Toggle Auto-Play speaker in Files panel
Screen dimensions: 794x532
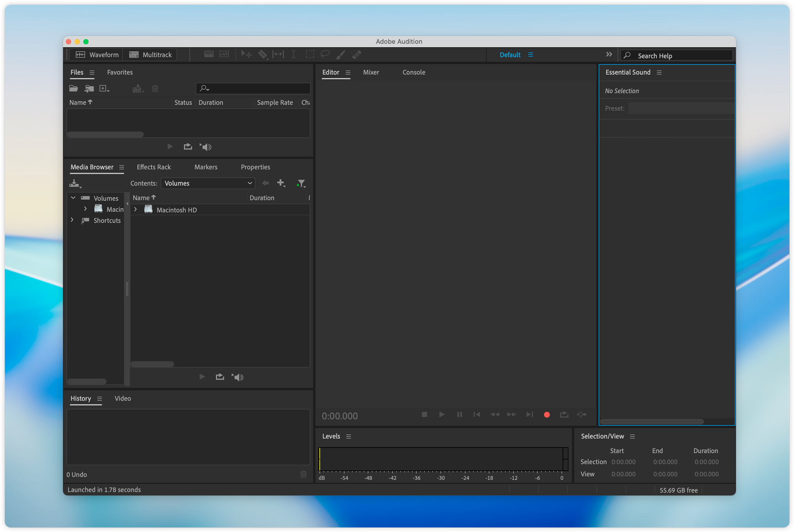tap(206, 147)
